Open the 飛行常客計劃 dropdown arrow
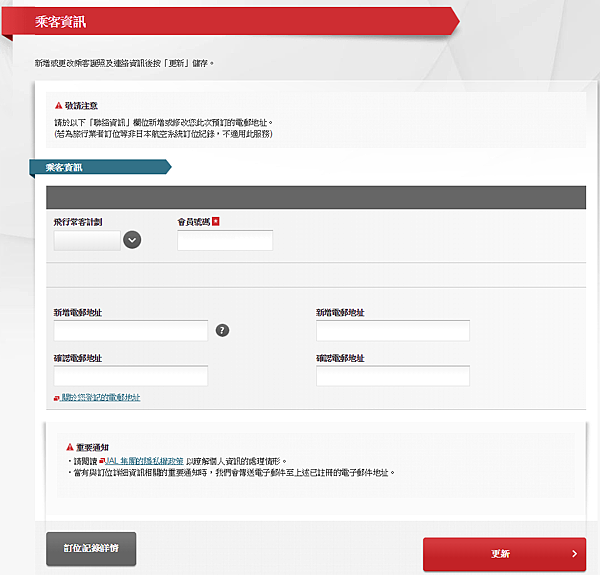 point(132,240)
